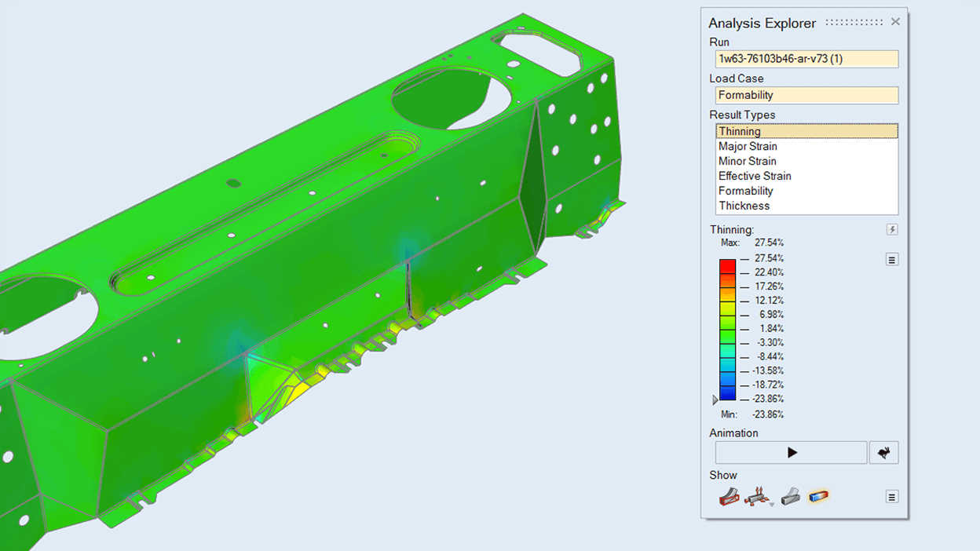Toggle the gray part display show icon
The height and width of the screenshot is (551, 980).
tap(790, 497)
